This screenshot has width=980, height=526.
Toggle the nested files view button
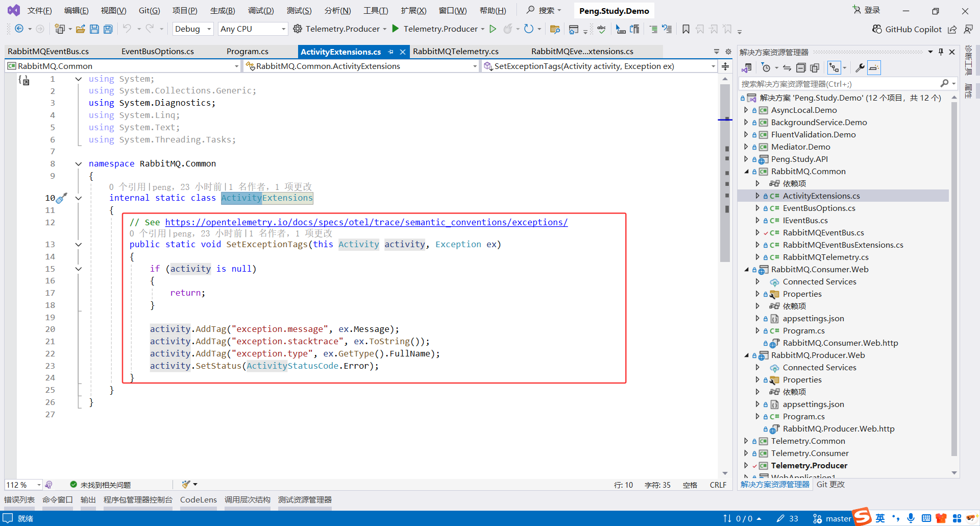835,67
